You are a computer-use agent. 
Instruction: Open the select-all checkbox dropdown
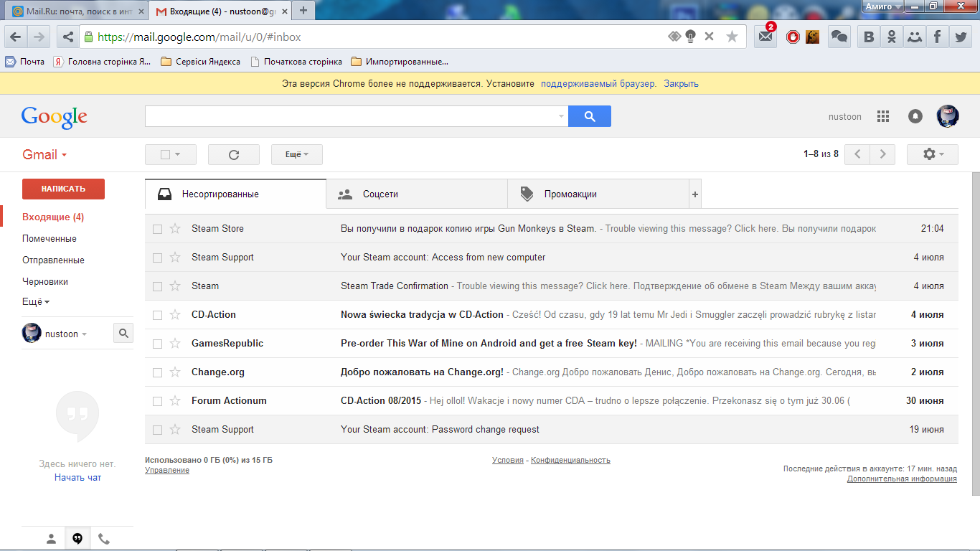[170, 154]
